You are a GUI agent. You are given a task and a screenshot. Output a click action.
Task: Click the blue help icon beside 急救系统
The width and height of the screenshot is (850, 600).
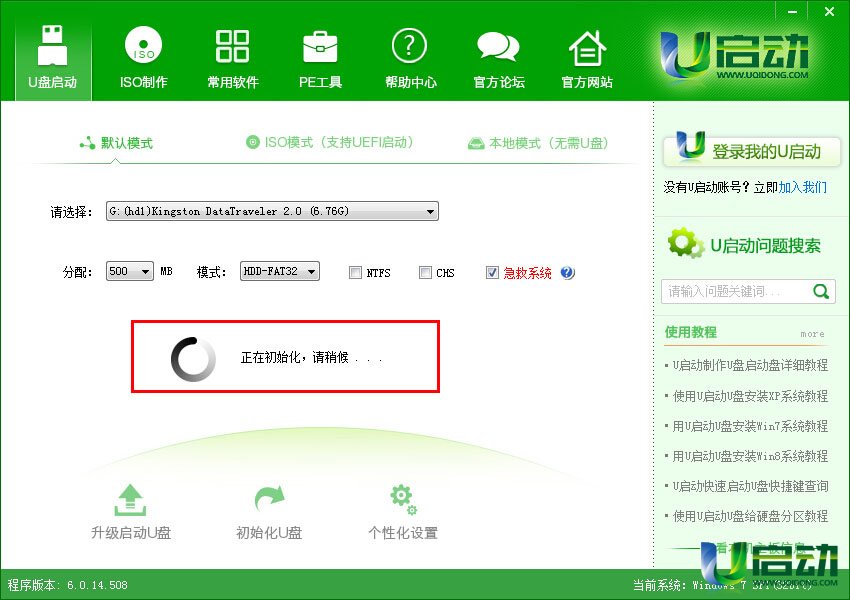click(x=567, y=272)
